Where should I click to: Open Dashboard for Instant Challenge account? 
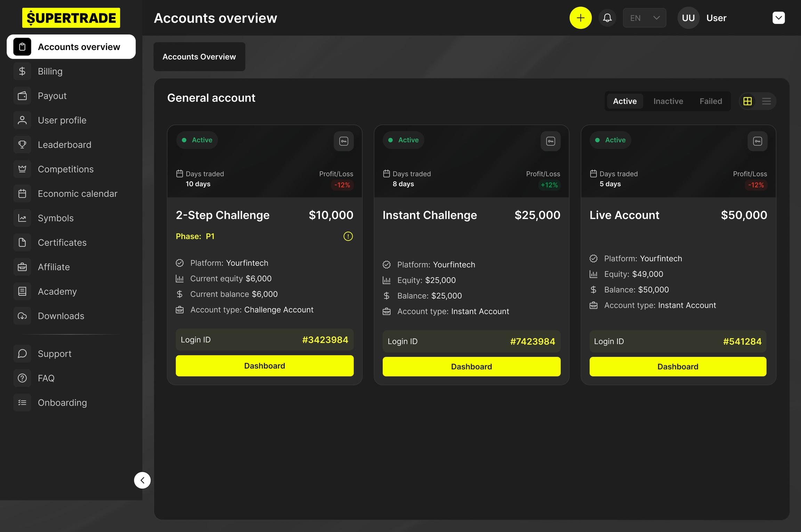tap(471, 367)
